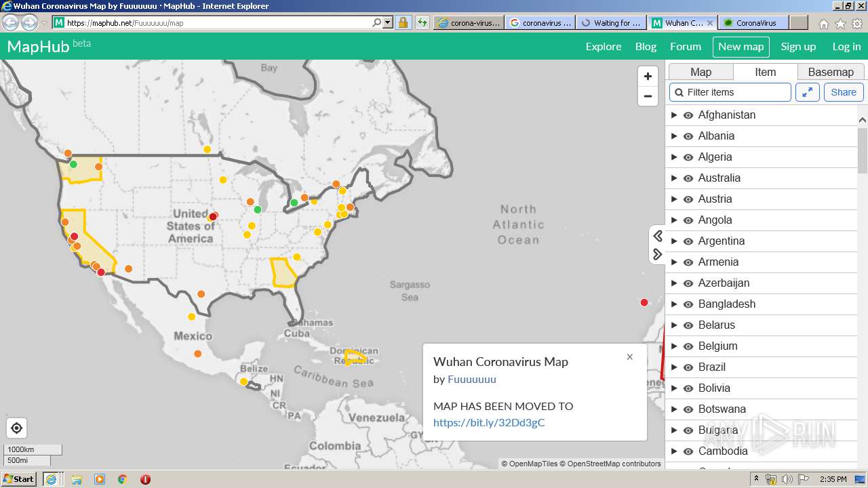Open the IE tools gear icon
The width and height of the screenshot is (868, 488).
pos(857,24)
